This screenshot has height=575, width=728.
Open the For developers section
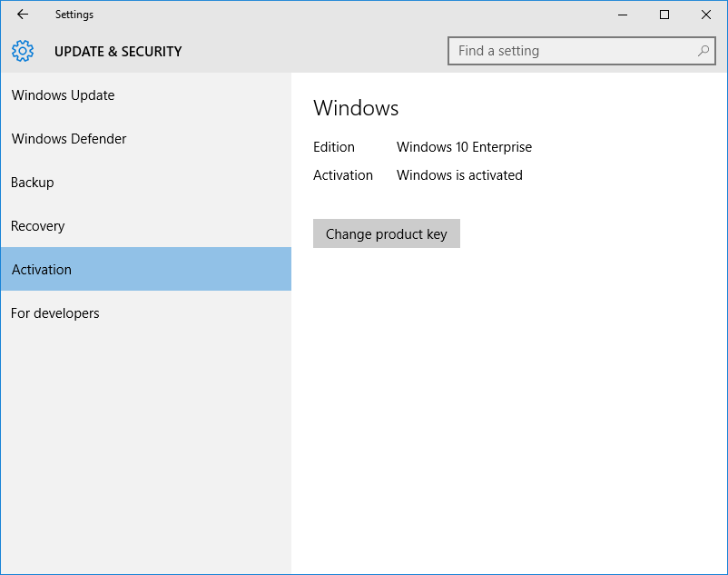146,313
